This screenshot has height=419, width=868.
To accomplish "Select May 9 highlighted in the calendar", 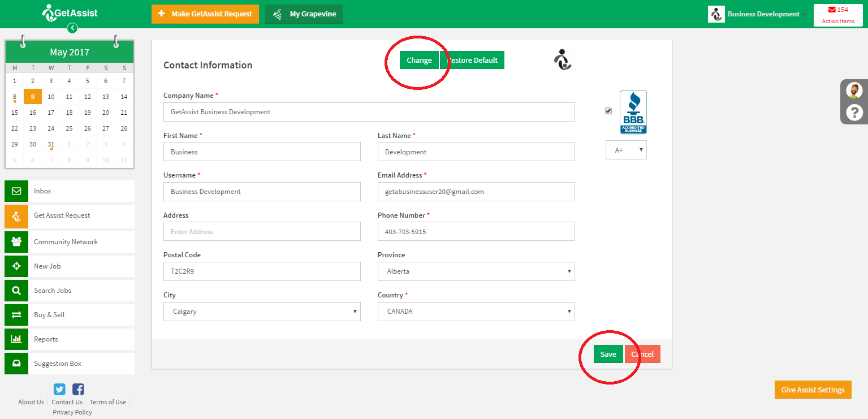I will (33, 97).
